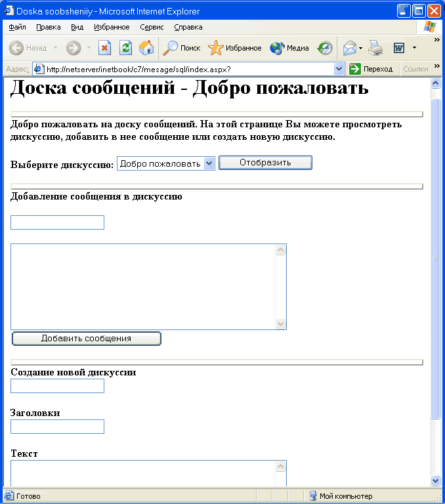Click the green Go (Переход) arrow icon
The width and height of the screenshot is (445, 504).
click(355, 69)
